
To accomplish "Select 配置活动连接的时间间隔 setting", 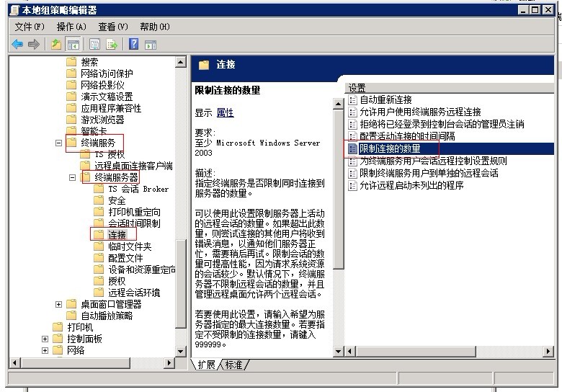I will (407, 136).
